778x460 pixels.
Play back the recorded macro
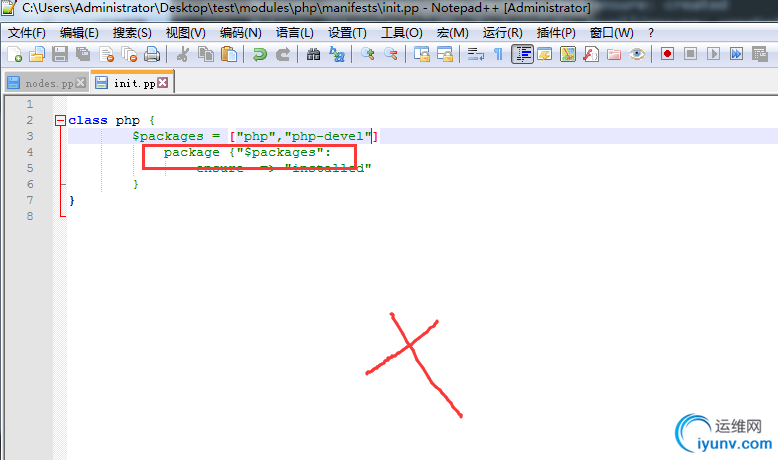pyautogui.click(x=713, y=54)
